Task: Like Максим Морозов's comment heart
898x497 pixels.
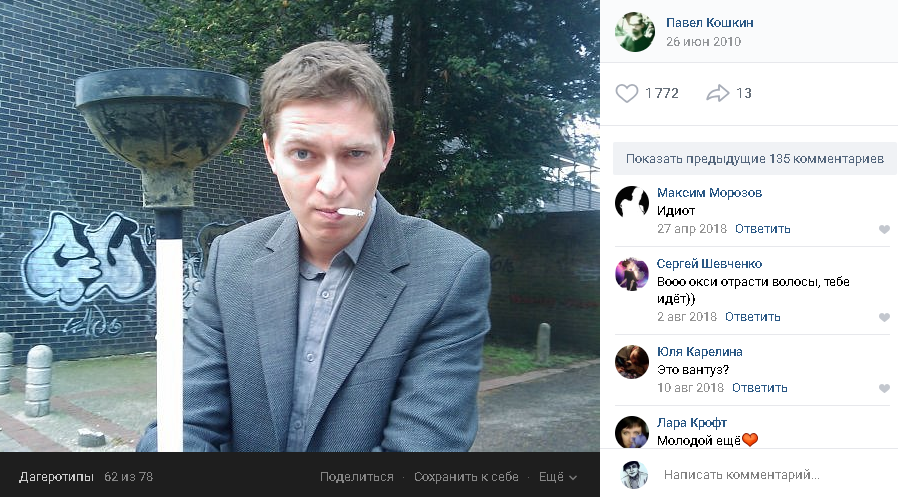Action: [x=884, y=229]
